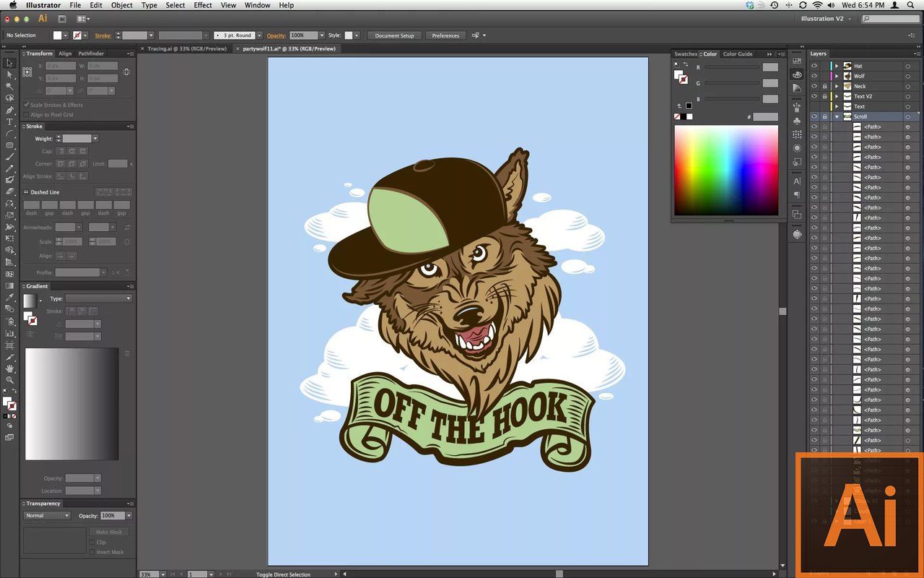Hide the Hat layer with its eye icon
Screen dimensions: 924x578
814,66
